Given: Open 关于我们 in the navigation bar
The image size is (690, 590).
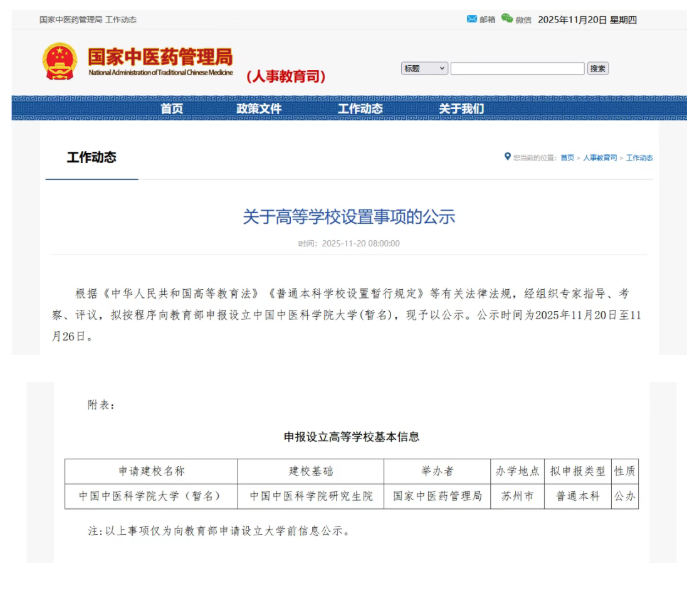Looking at the screenshot, I should tap(461, 109).
